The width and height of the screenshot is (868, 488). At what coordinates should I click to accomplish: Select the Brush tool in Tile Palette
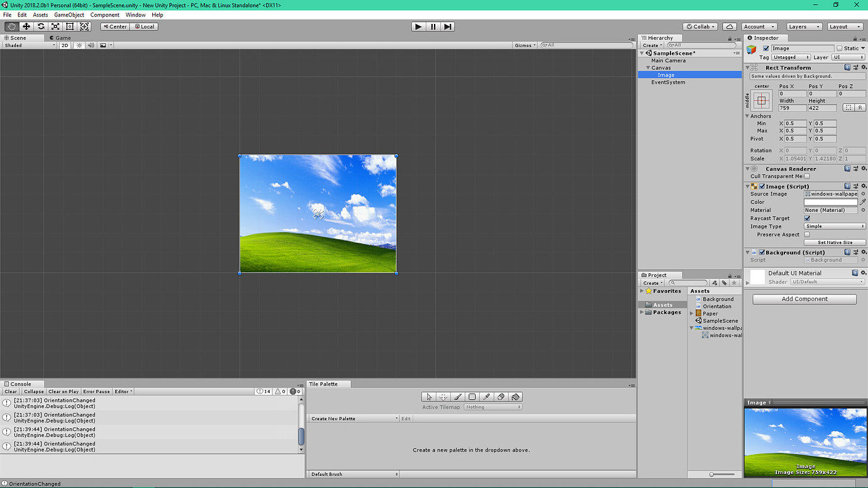pyautogui.click(x=457, y=397)
